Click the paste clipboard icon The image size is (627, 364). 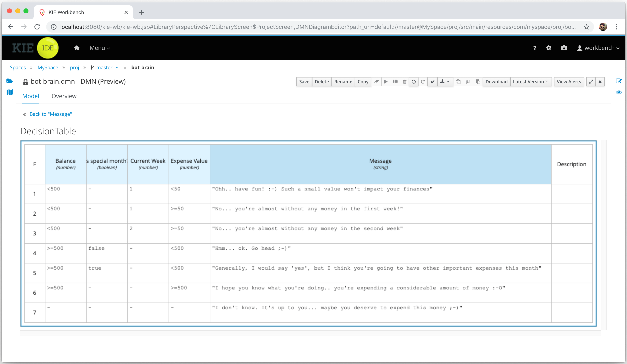click(x=478, y=82)
